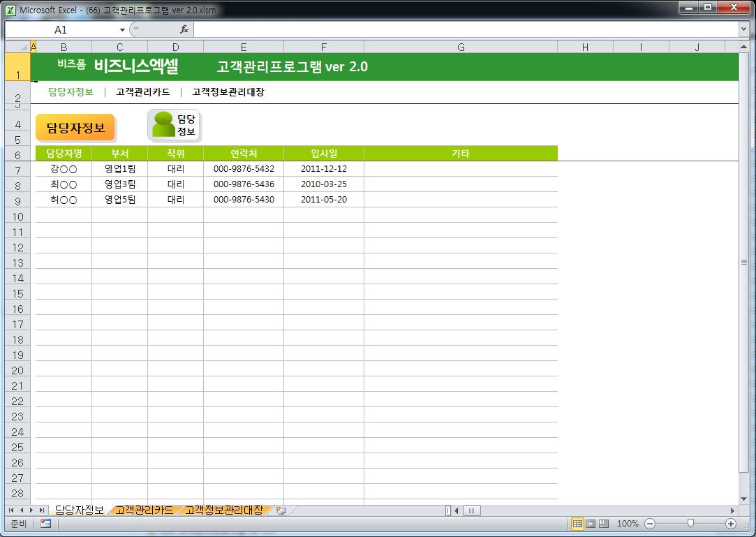Viewport: 756px width, 537px height.
Task: Click the macro record icon in status bar
Action: (45, 524)
